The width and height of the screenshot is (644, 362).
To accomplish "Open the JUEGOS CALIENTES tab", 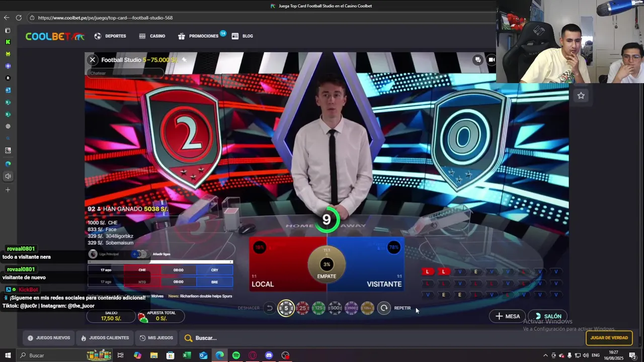I will point(105,338).
